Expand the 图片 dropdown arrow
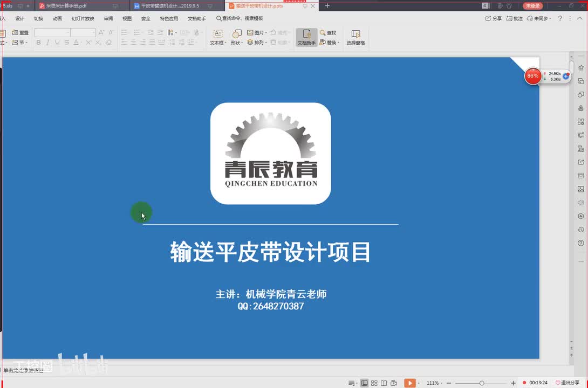Image resolution: width=588 pixels, height=388 pixels. coord(266,33)
